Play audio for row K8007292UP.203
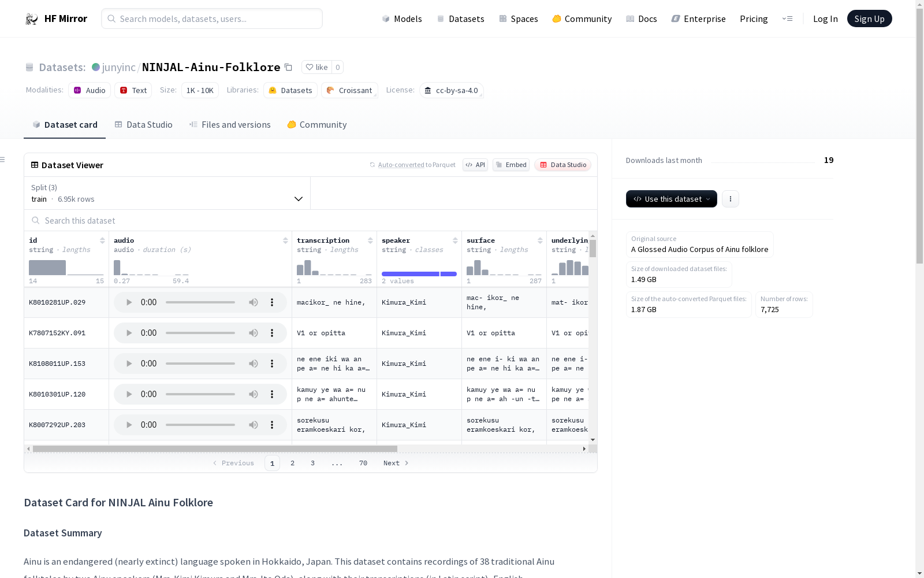Viewport: 924px width, 578px height. click(x=129, y=425)
